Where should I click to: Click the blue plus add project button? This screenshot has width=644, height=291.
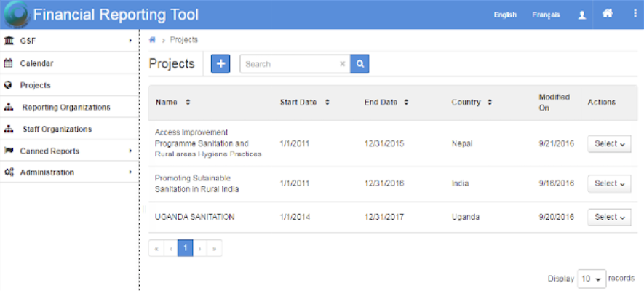220,64
